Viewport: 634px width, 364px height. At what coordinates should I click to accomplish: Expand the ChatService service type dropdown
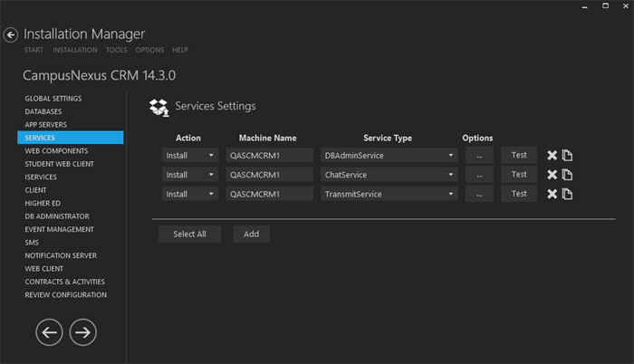pyautogui.click(x=389, y=175)
